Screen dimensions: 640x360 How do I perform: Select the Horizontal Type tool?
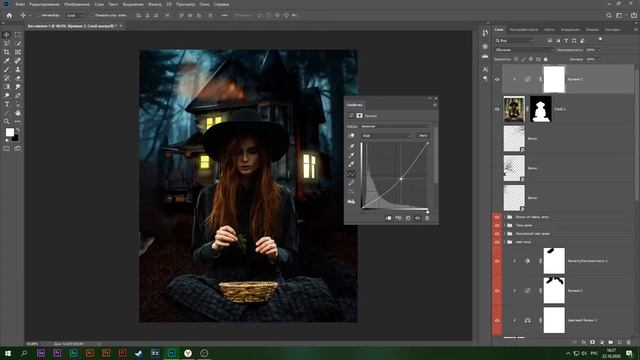pos(7,104)
